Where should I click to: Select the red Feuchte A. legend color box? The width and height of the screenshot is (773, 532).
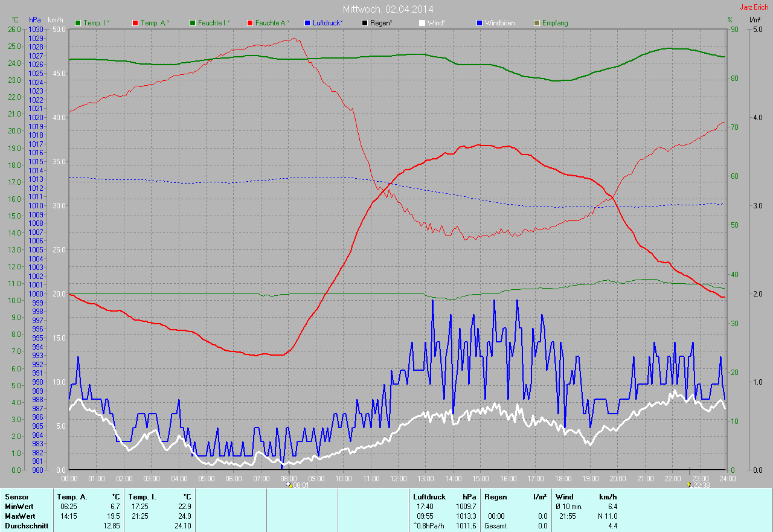pyautogui.click(x=249, y=23)
